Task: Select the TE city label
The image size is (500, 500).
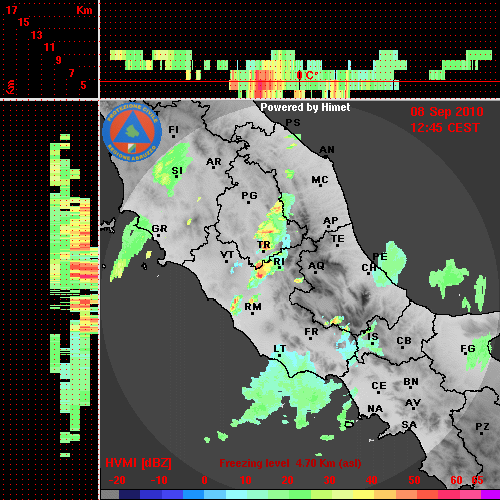Action: coord(338,239)
